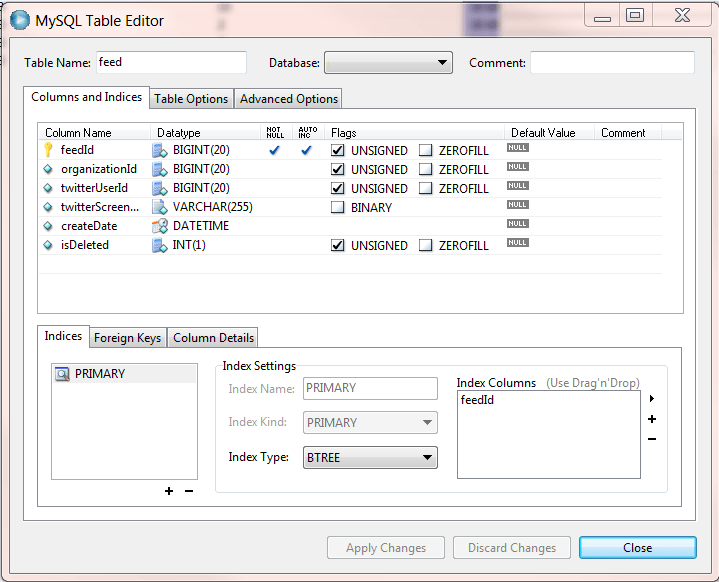The height and width of the screenshot is (582, 719).
Task: Click the diamond icon beside twitterScreen...
Action: coord(48,207)
